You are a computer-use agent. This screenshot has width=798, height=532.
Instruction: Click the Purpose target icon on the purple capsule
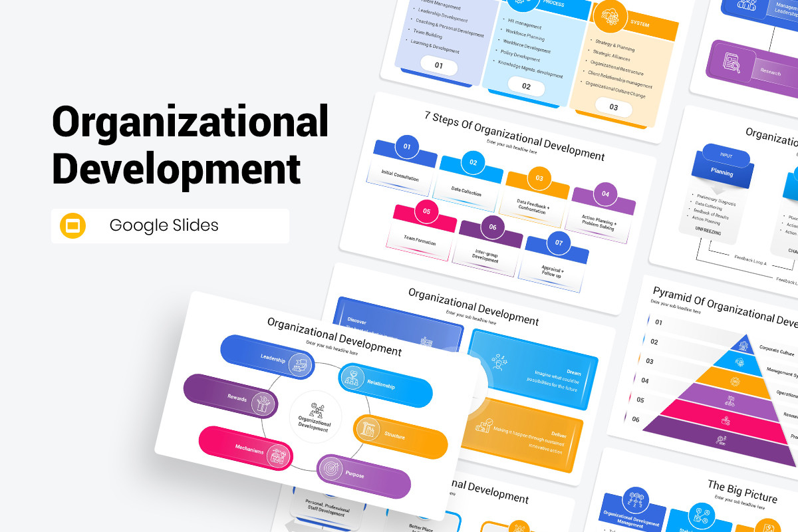331,468
